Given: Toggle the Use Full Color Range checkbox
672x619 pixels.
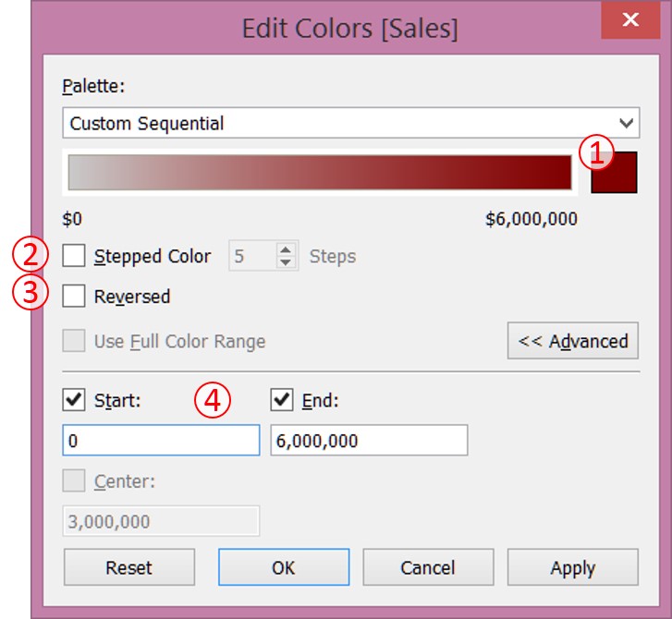Looking at the screenshot, I should point(74,341).
